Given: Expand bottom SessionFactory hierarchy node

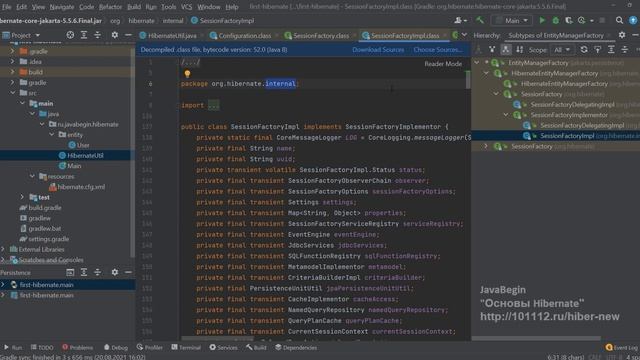Looking at the screenshot, I should coord(486,146).
